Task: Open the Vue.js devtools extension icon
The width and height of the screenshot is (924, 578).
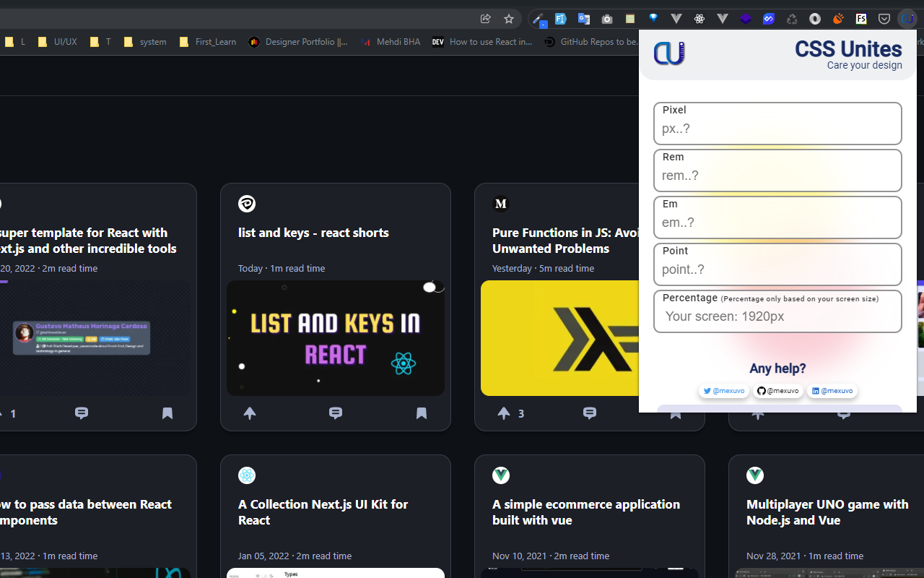Action: [676, 19]
